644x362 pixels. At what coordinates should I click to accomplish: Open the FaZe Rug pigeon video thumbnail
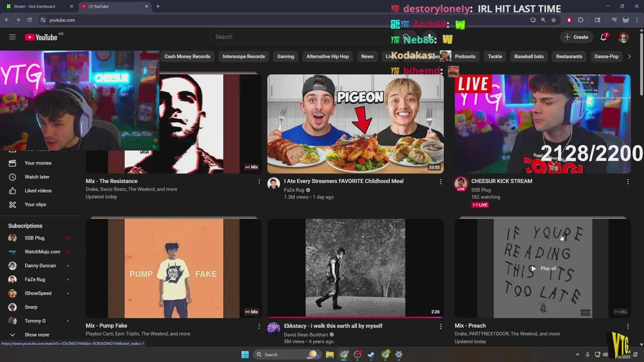click(x=355, y=124)
